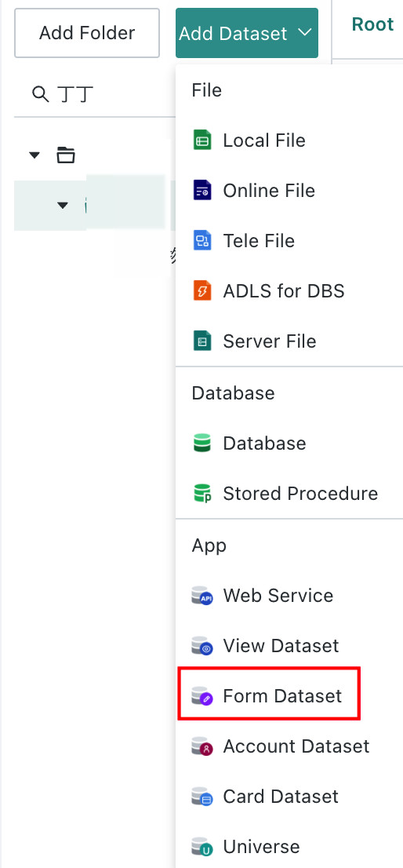Click the green Database icon
The width and height of the screenshot is (403, 868).
202,443
